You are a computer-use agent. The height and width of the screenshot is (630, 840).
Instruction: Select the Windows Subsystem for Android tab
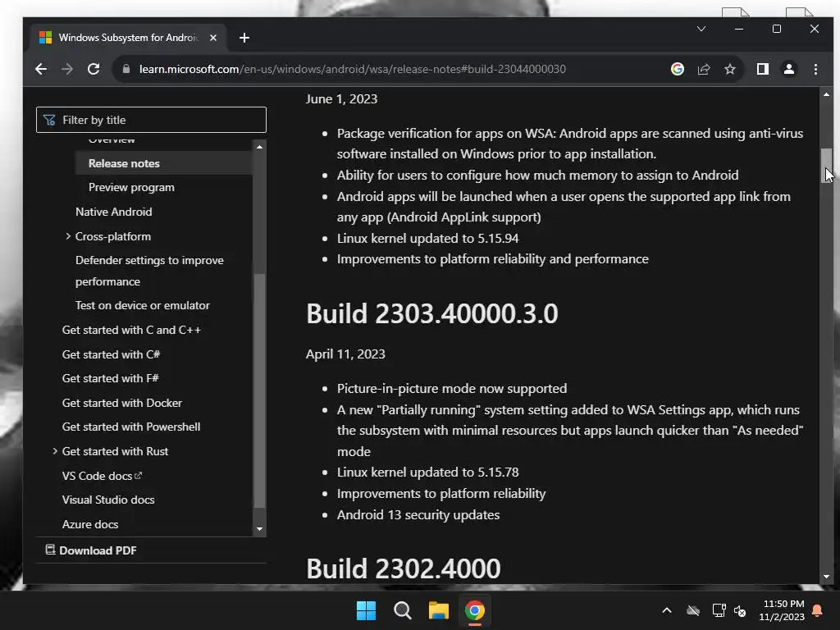click(129, 38)
